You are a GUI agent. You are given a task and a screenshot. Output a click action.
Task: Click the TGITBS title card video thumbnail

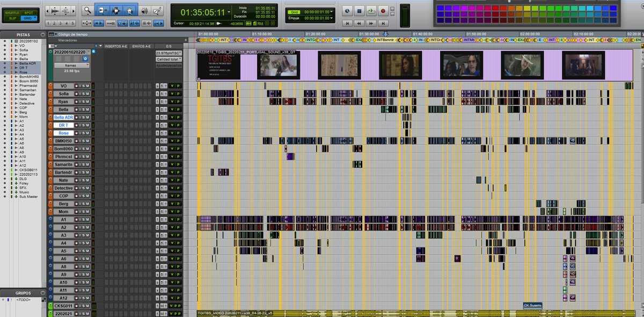tap(218, 66)
